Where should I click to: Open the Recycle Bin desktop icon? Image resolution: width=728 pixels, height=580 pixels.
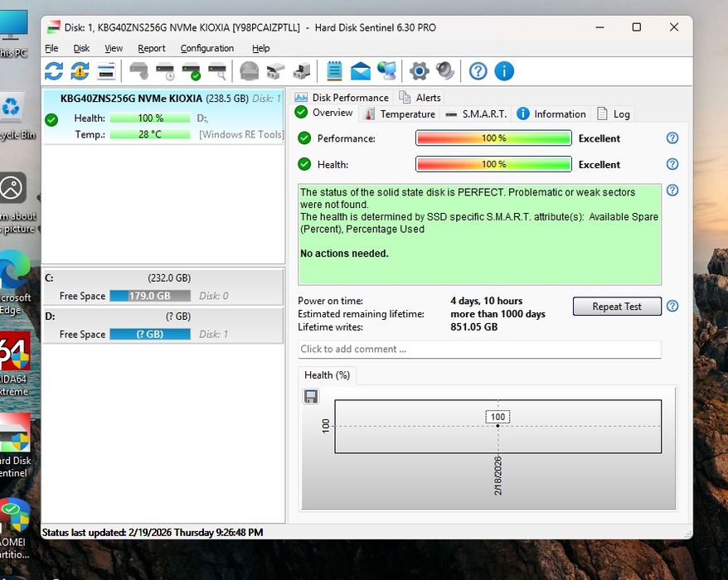tap(14, 116)
